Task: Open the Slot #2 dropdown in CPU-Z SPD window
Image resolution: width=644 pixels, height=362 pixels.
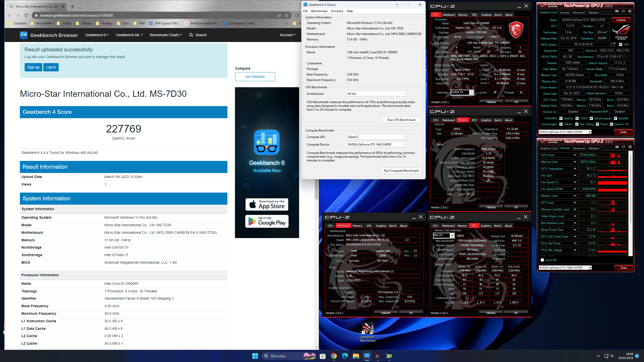Action: pos(444,236)
